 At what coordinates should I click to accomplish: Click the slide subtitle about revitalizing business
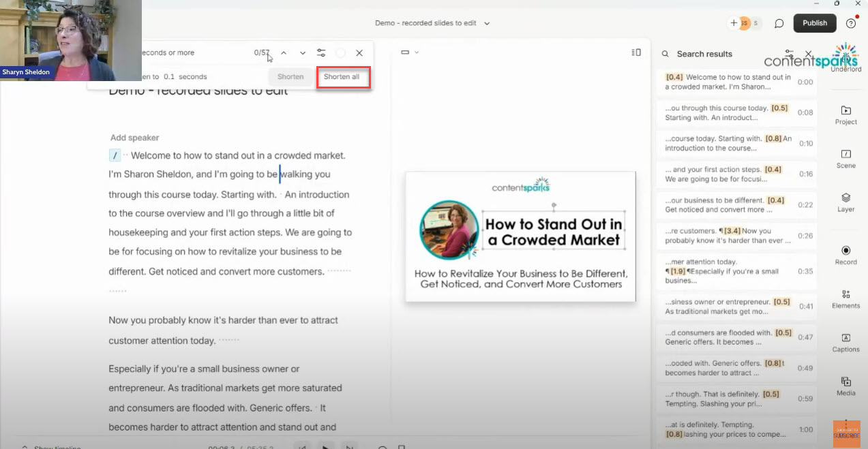(x=521, y=279)
